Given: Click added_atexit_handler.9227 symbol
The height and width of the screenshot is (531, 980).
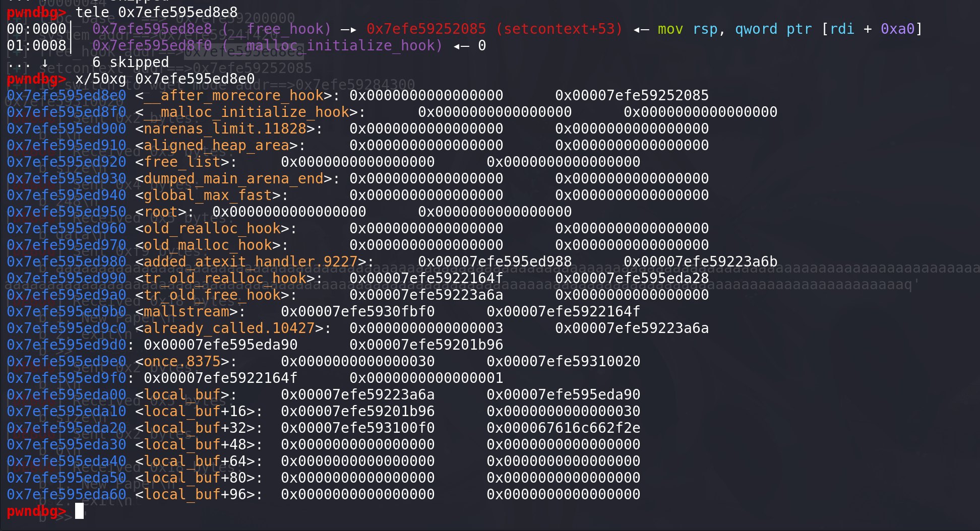Looking at the screenshot, I should click(x=251, y=261).
